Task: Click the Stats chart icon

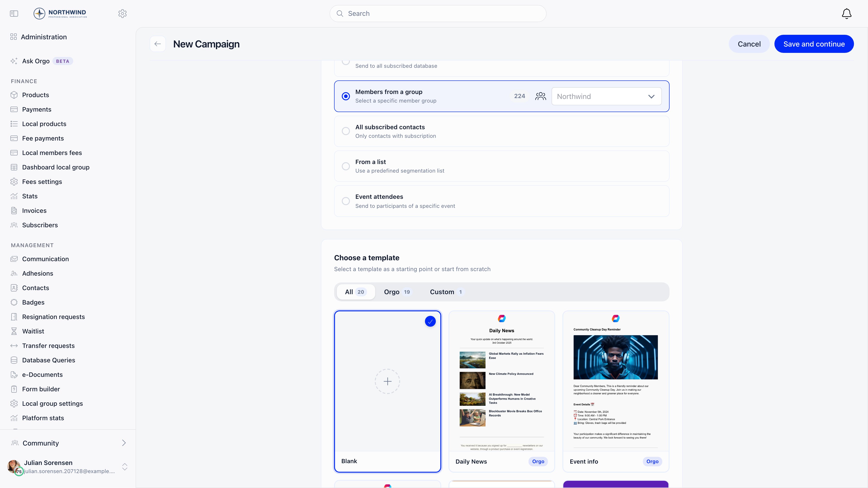Action: click(x=14, y=196)
